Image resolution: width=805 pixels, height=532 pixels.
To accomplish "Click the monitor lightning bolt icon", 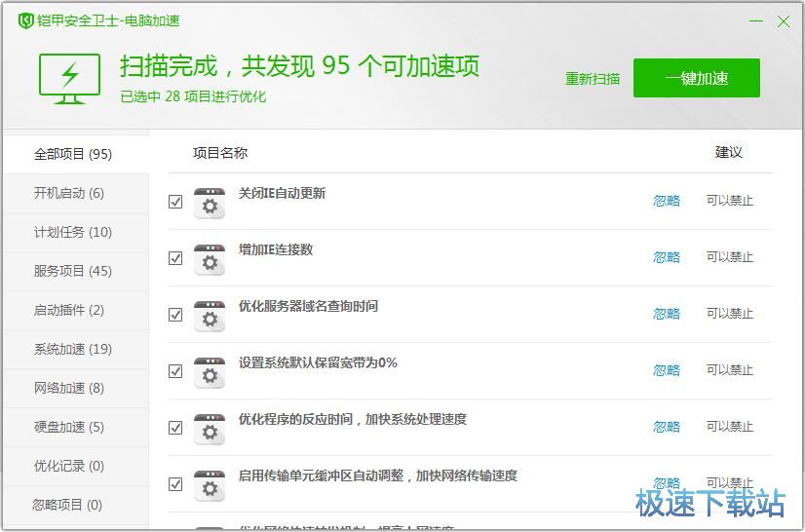I will tap(69, 78).
